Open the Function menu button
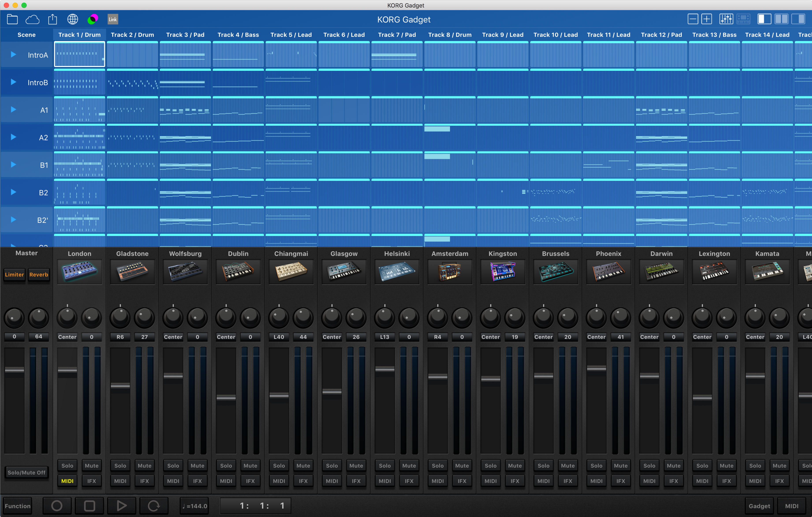 [x=18, y=506]
